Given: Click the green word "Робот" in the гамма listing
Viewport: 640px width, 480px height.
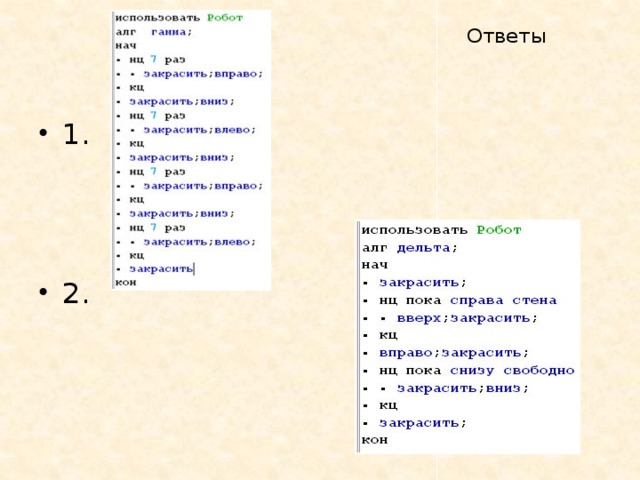Looking at the screenshot, I should coord(225,18).
